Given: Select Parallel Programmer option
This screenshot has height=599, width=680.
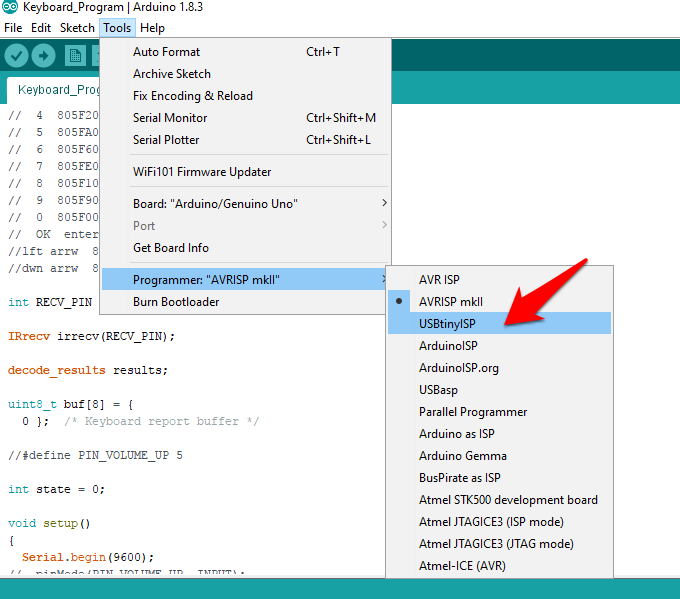Looking at the screenshot, I should click(500, 412).
